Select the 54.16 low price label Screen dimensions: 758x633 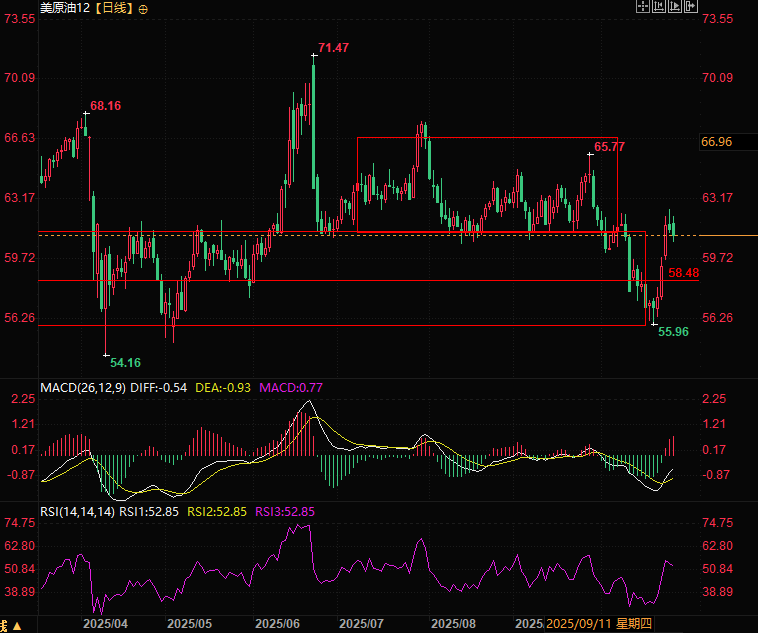pos(125,362)
